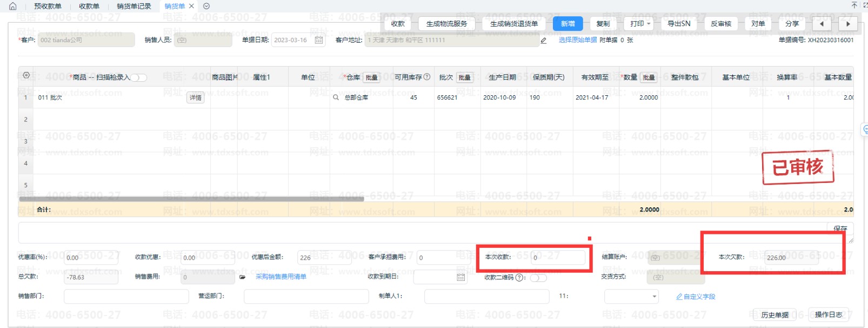The width and height of the screenshot is (868, 328).
Task: Toggle the 扫描枪录入 switch
Action: (x=138, y=77)
